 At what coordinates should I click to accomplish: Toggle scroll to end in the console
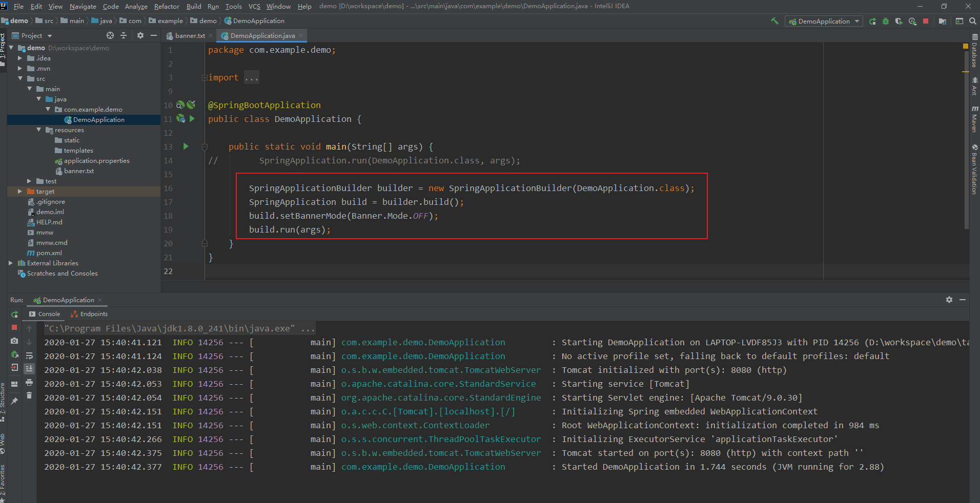(29, 368)
